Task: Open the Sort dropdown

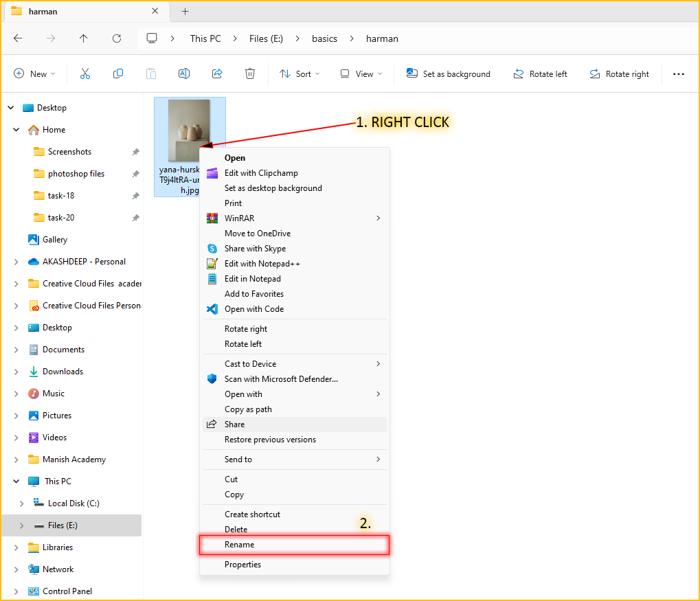Action: coord(300,74)
